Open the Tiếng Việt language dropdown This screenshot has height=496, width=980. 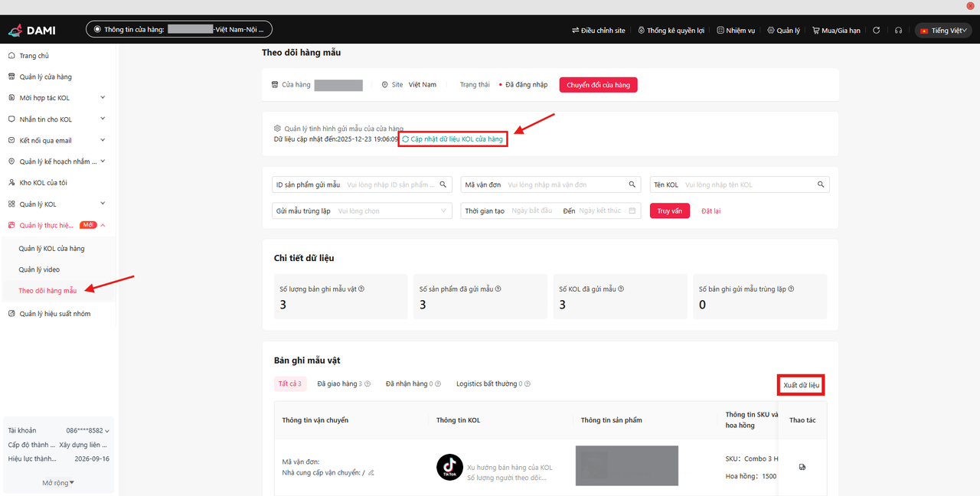point(943,31)
